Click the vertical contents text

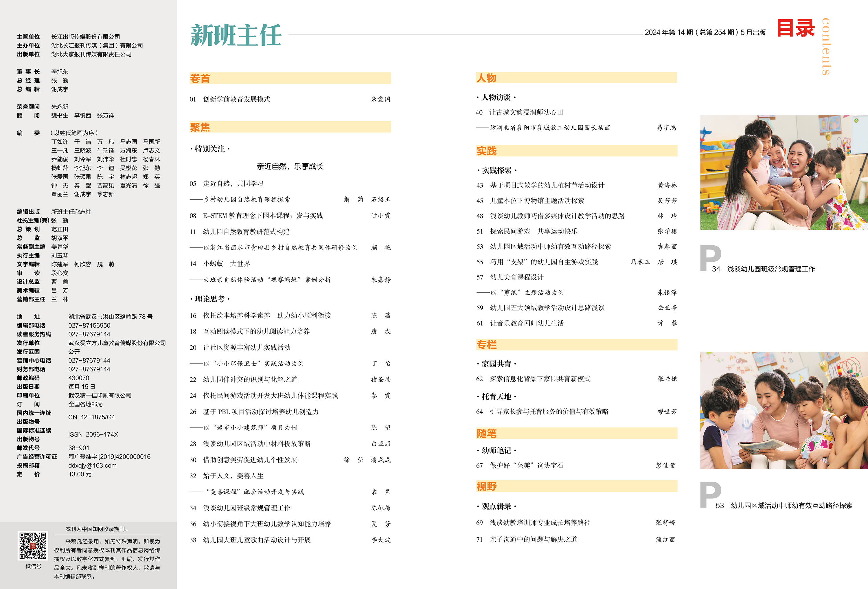click(826, 46)
